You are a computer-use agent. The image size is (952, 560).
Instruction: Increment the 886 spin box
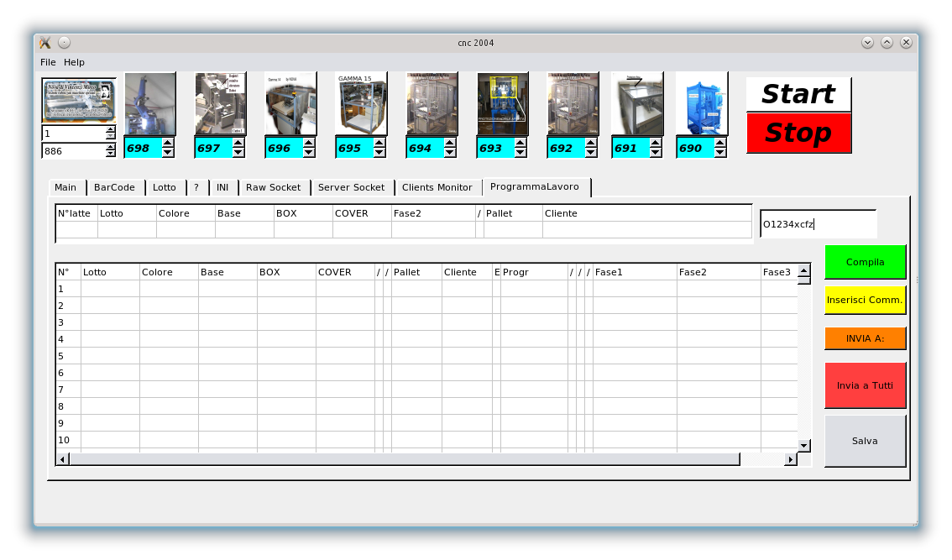coord(111,147)
